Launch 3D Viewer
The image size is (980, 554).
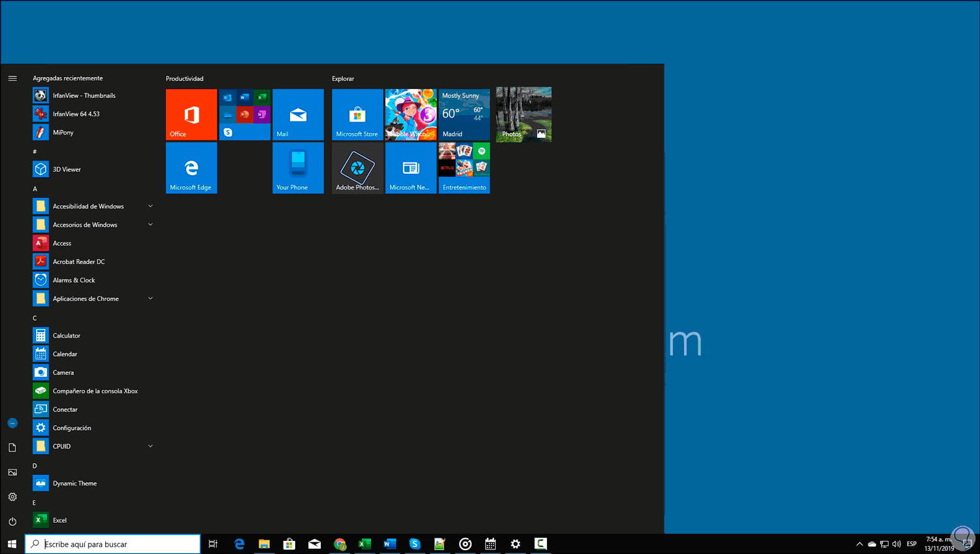(93, 169)
